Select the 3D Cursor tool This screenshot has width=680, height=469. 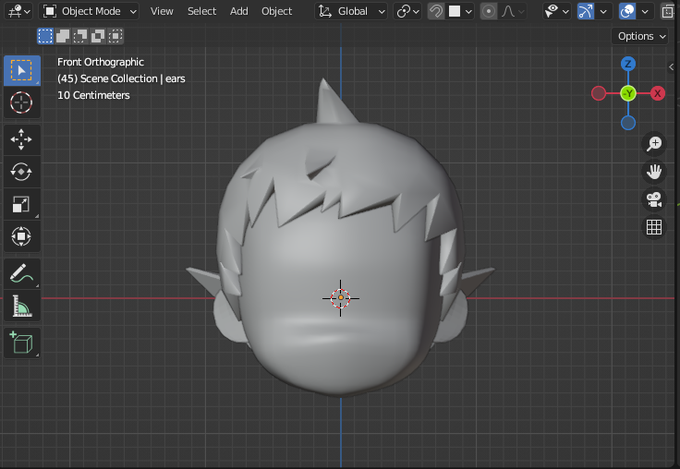tap(22, 103)
